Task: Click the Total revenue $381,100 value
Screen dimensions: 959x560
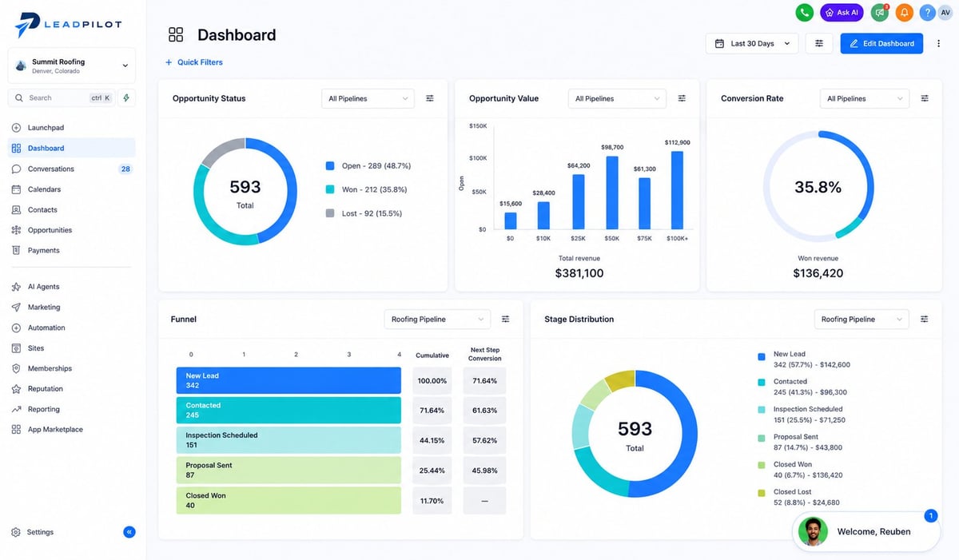Action: pyautogui.click(x=579, y=273)
